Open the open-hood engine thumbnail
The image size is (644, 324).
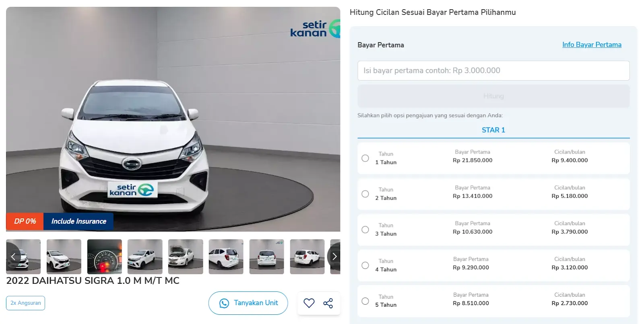point(186,256)
